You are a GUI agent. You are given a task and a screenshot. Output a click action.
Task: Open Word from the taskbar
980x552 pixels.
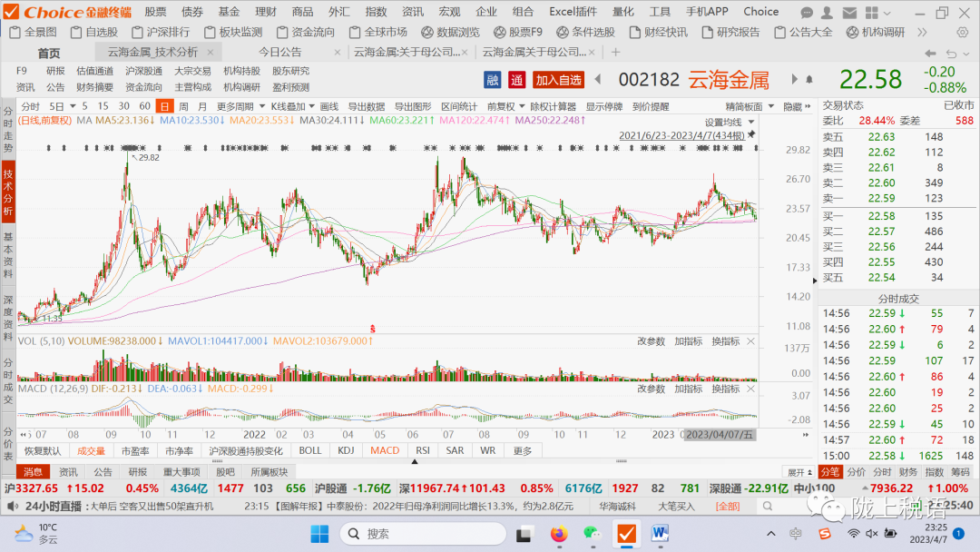click(660, 534)
